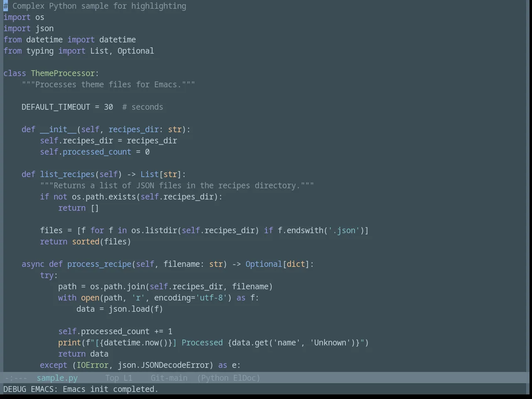Click the 'try:' keyword
This screenshot has width=532, height=399.
coord(49,275)
